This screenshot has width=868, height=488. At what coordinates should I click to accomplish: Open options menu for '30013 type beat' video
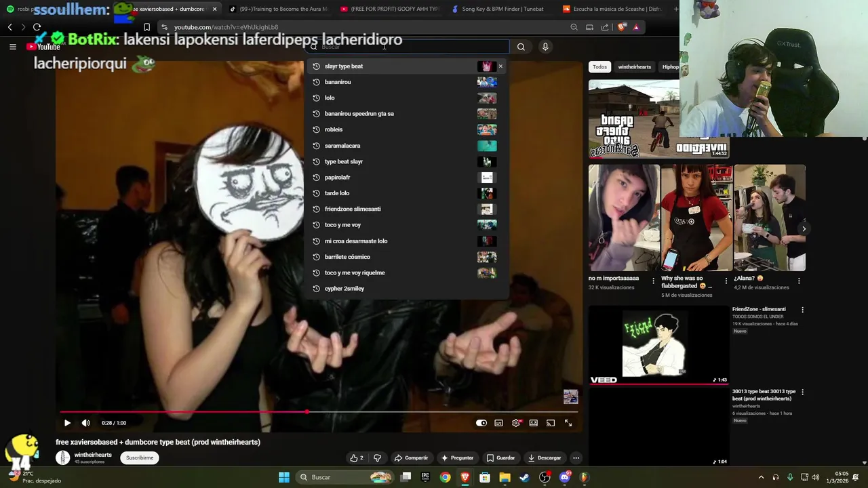point(802,392)
